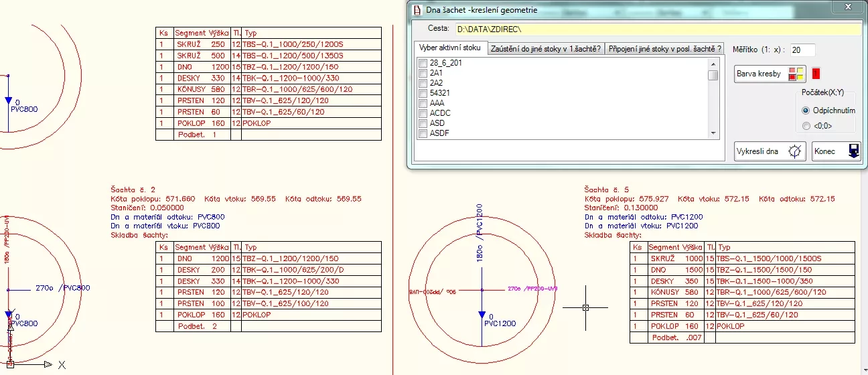Click the Cesta path field
868x375 pixels.
[656, 29]
